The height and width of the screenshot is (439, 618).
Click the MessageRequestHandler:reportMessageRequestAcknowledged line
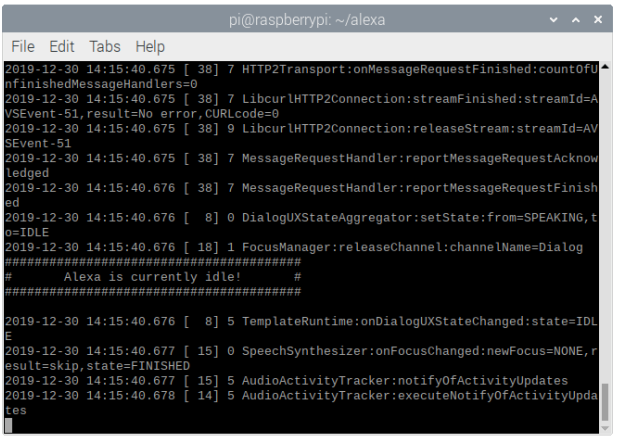(x=302, y=166)
